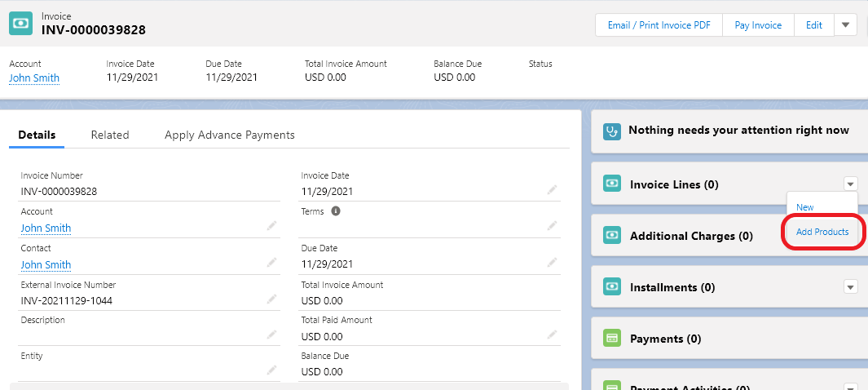
Task: Select Add Products from the menu
Action: point(822,232)
